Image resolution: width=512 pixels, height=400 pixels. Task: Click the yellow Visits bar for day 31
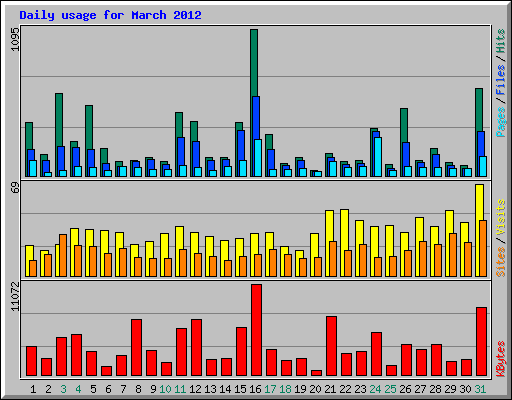(479, 202)
